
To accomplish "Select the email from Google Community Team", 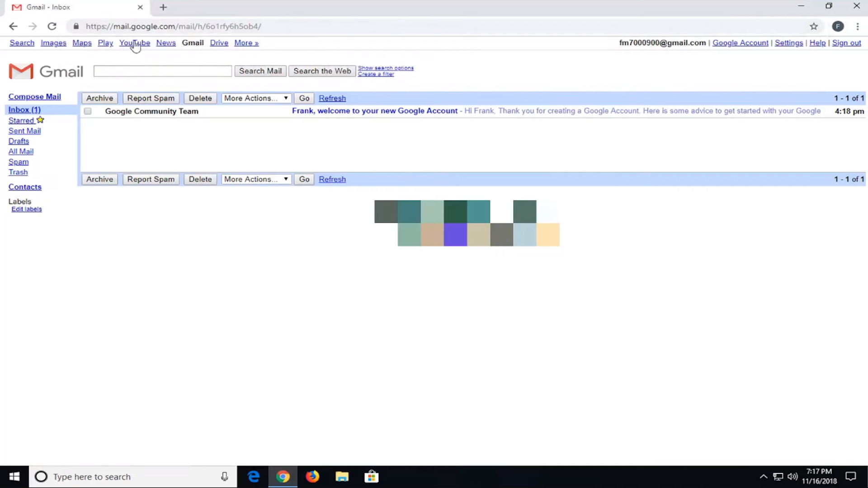I will [87, 111].
